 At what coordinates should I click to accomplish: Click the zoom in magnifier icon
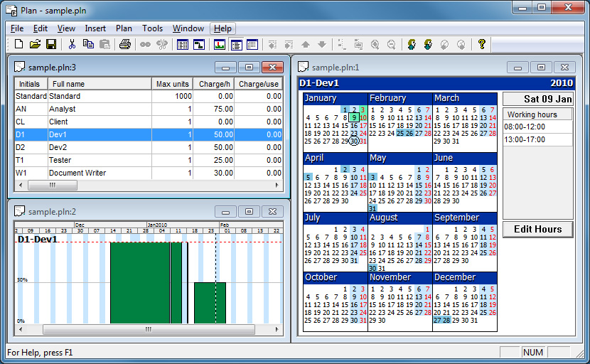click(x=375, y=44)
